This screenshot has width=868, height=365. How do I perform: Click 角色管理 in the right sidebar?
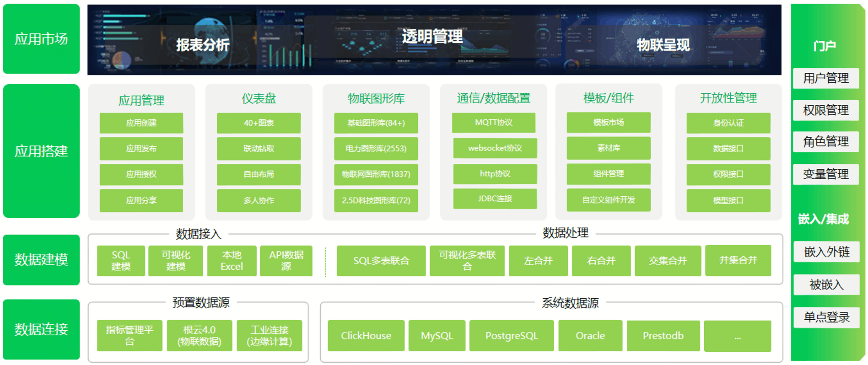[825, 142]
